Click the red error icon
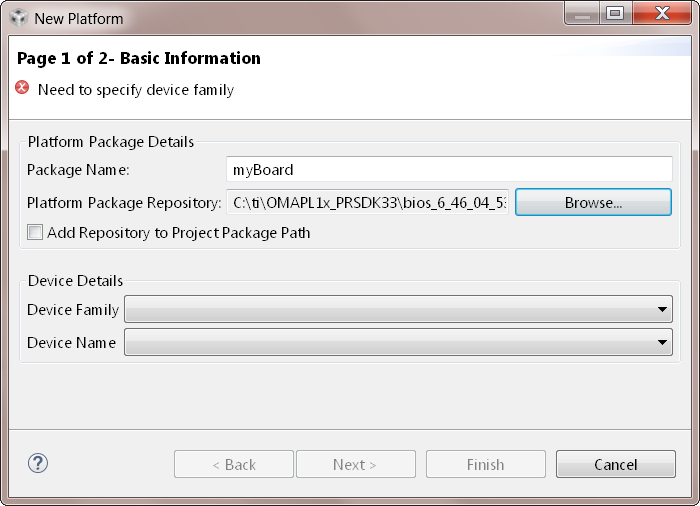700x506 pixels. pyautogui.click(x=23, y=88)
